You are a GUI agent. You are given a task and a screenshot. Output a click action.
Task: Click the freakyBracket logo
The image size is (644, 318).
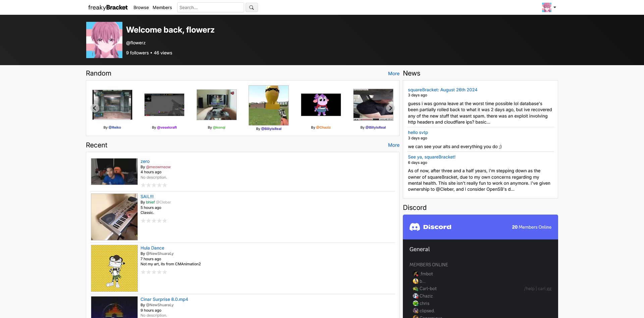[x=108, y=7]
